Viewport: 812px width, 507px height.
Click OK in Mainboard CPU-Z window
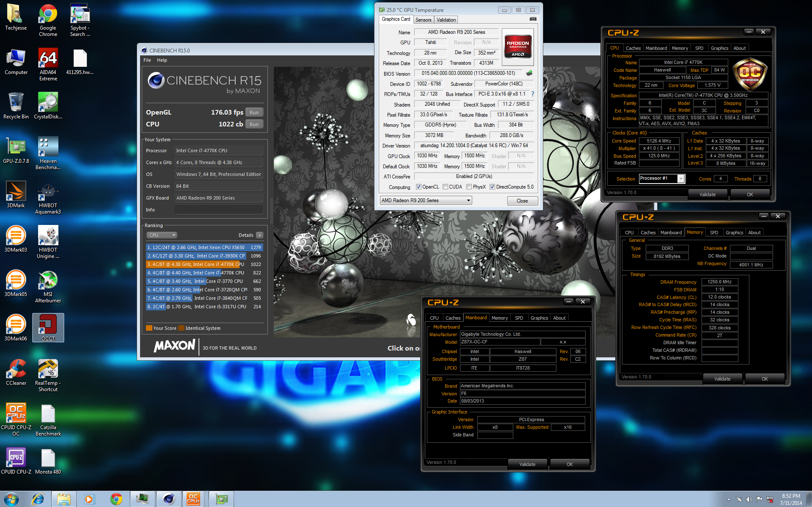click(x=570, y=464)
